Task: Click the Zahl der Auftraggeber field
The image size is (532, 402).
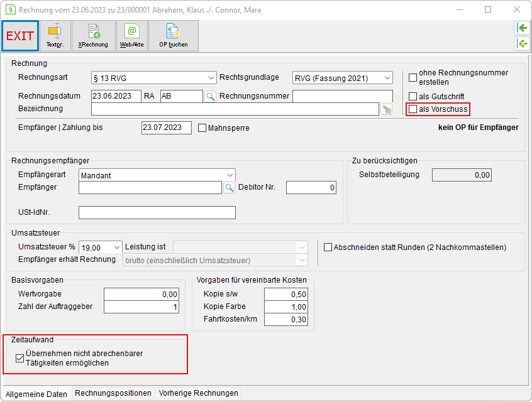Action: [x=141, y=307]
